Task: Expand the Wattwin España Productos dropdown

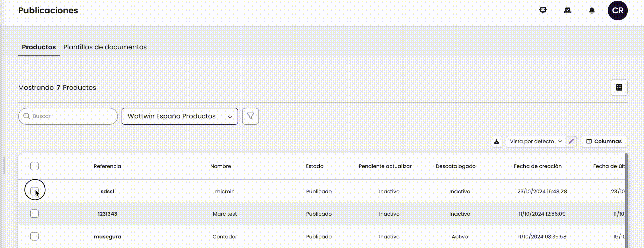Action: tap(180, 116)
